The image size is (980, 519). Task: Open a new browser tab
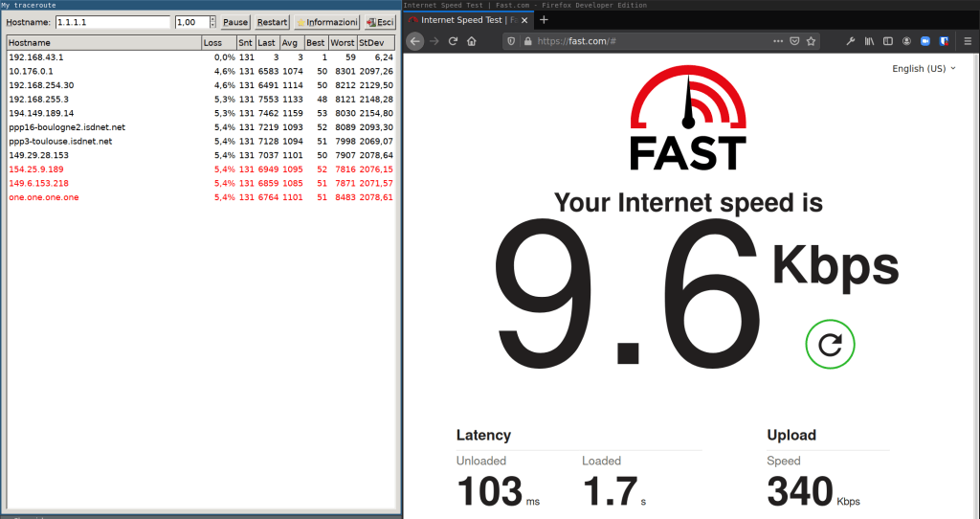pos(545,19)
